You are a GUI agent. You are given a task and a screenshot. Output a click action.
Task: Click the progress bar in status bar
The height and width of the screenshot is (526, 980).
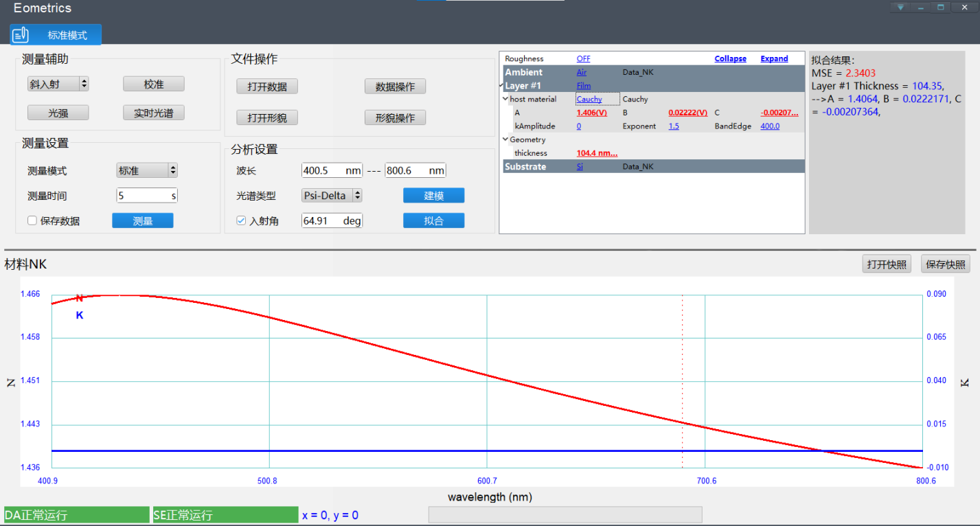tap(565, 515)
